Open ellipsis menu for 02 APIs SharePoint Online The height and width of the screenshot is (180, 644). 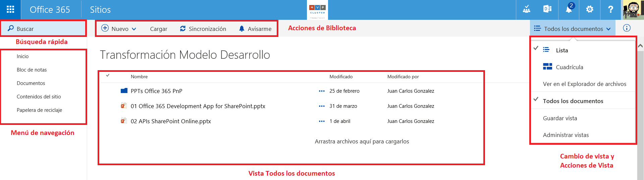click(322, 121)
